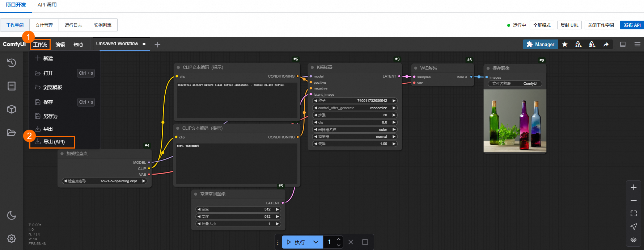Open the 编辑 menu
The width and height of the screenshot is (644, 250).
pos(60,45)
